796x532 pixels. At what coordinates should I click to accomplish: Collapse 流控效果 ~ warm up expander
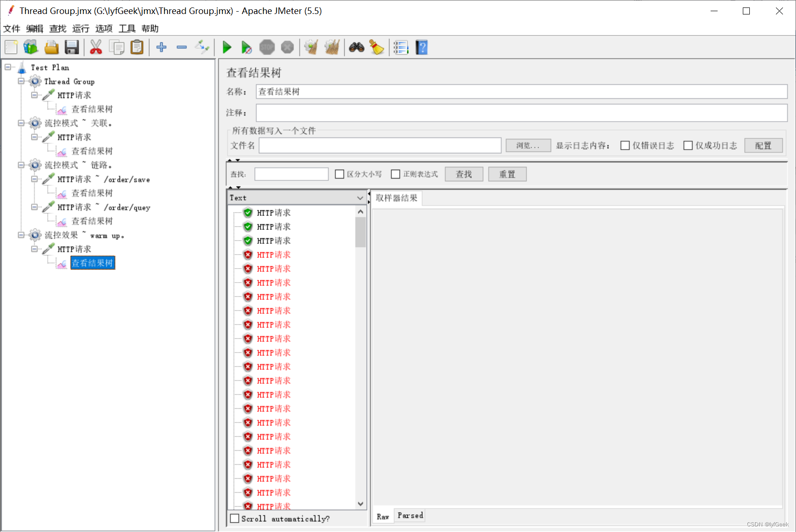pyautogui.click(x=21, y=235)
